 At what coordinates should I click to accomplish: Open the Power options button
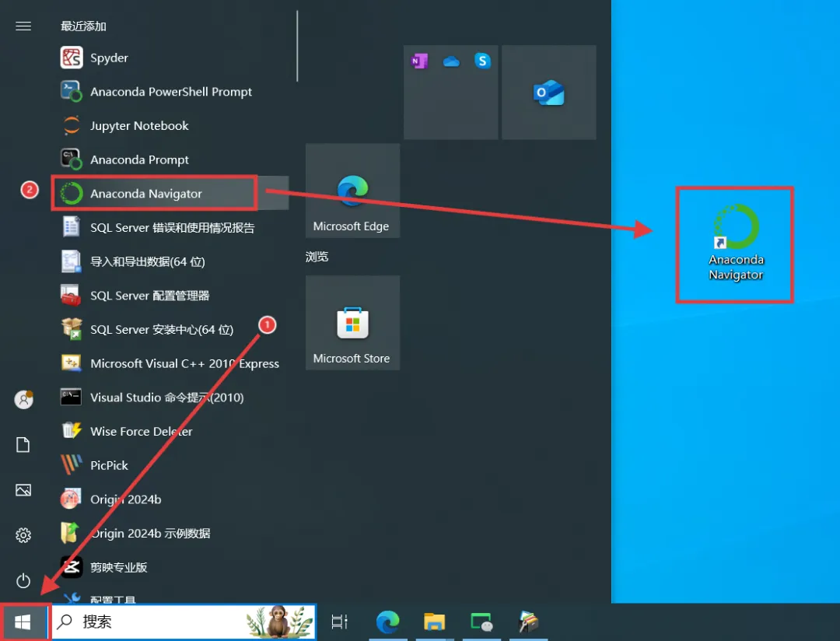23,580
